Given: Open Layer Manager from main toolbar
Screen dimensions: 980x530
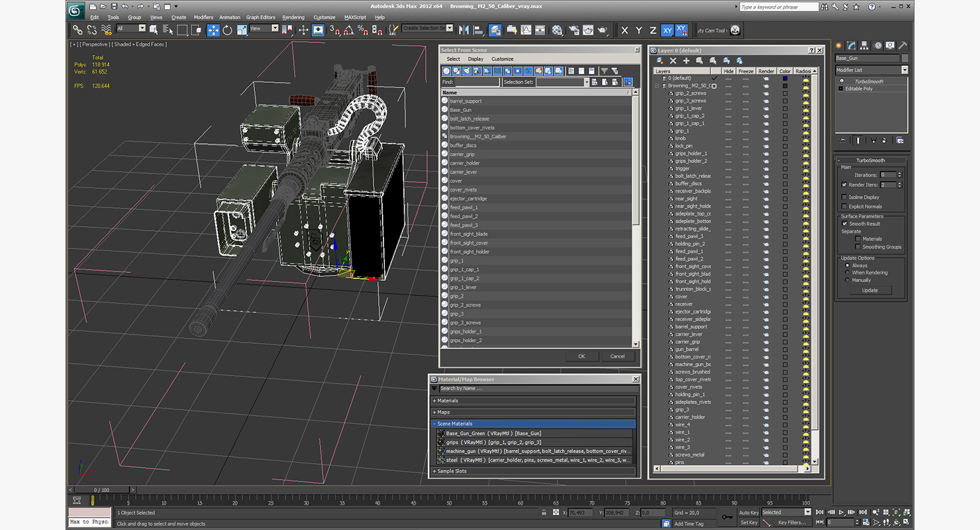Looking at the screenshot, I should 495,30.
